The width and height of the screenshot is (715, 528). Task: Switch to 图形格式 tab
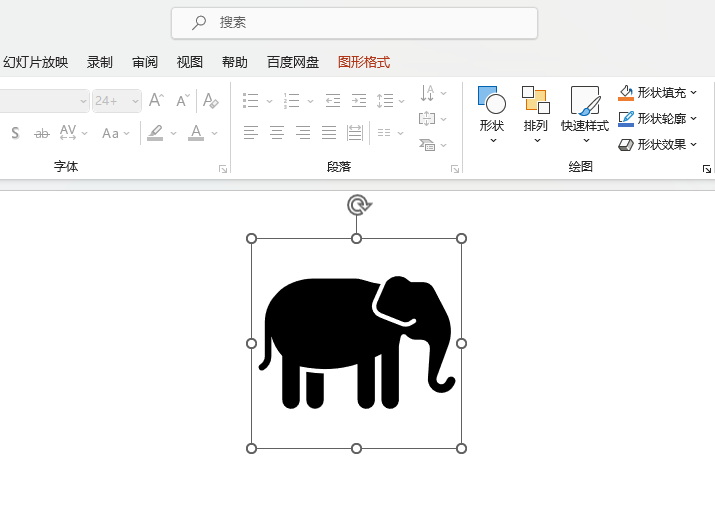(x=364, y=62)
